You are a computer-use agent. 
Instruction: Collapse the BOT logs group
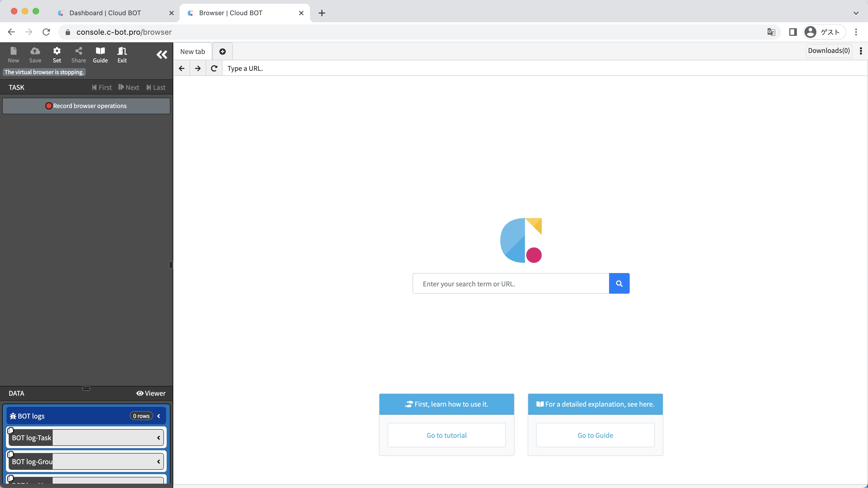coord(159,416)
